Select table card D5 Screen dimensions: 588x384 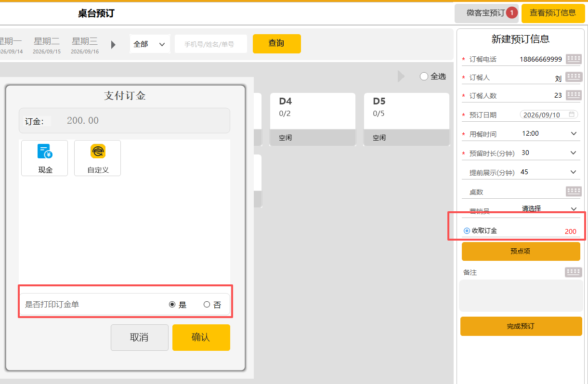[406, 119]
